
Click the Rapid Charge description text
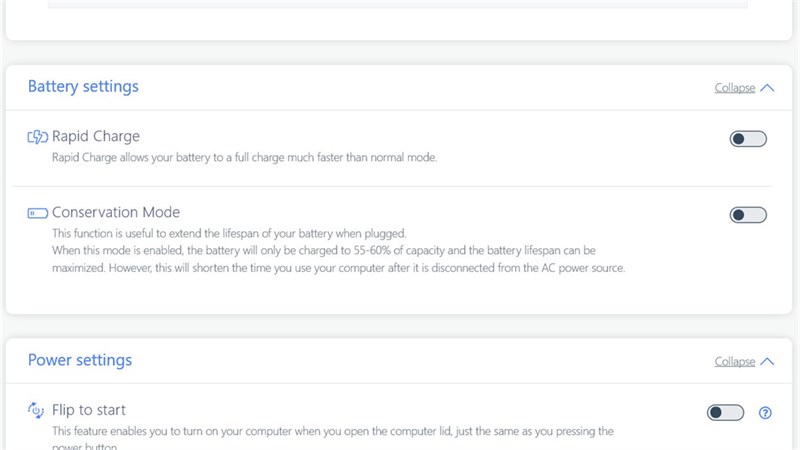click(x=245, y=157)
